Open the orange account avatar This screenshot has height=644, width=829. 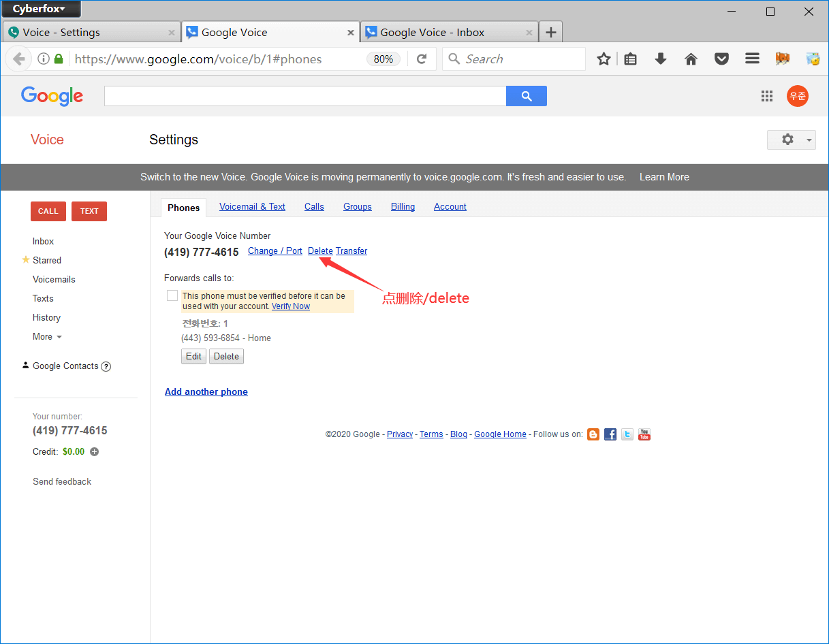click(798, 96)
